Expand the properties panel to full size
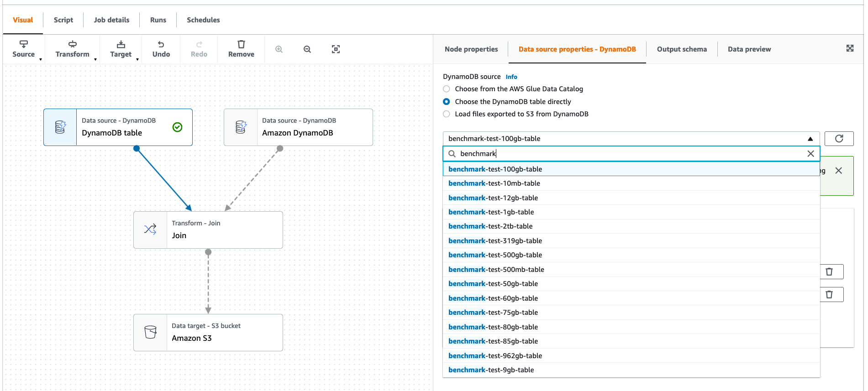868x391 pixels. (850, 48)
